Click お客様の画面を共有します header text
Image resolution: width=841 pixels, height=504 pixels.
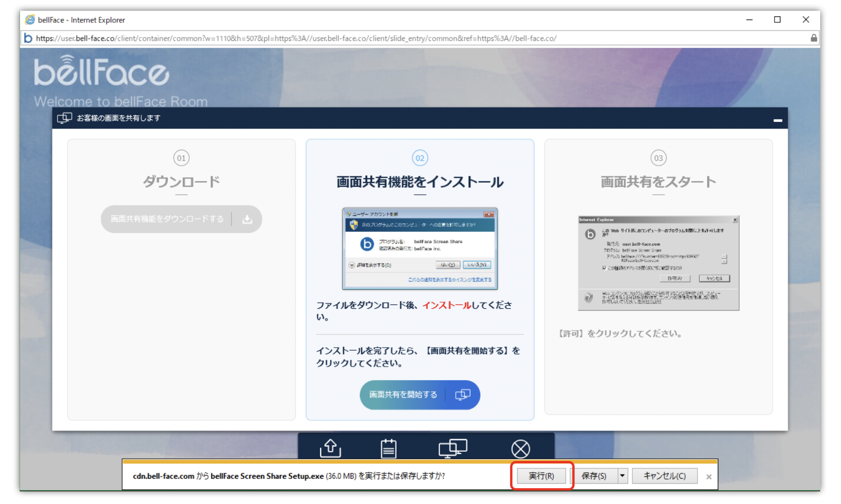[x=118, y=118]
